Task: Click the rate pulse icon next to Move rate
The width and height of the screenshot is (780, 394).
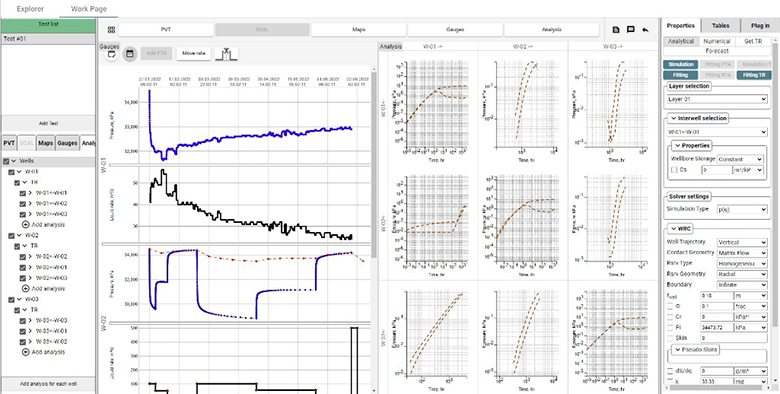Action: [x=226, y=54]
